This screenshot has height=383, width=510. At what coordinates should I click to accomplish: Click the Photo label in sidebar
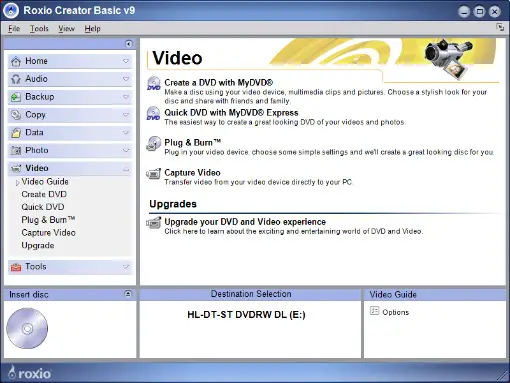37,150
